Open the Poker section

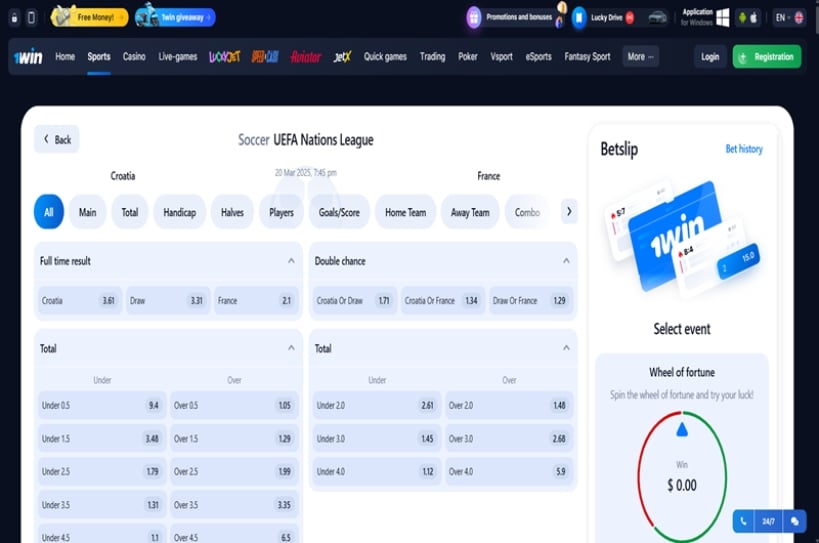[467, 56]
